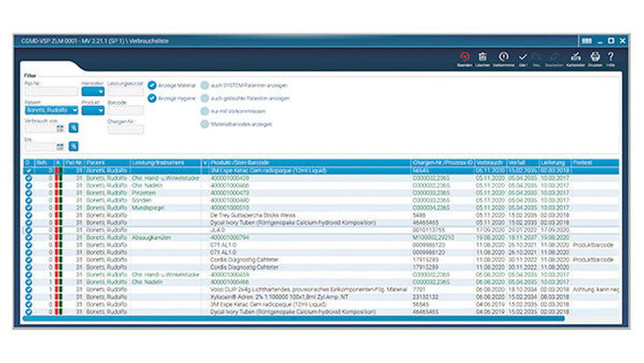Expand the Produkt dropdown
Viewport: 644px width, 363px height.
coord(93,110)
